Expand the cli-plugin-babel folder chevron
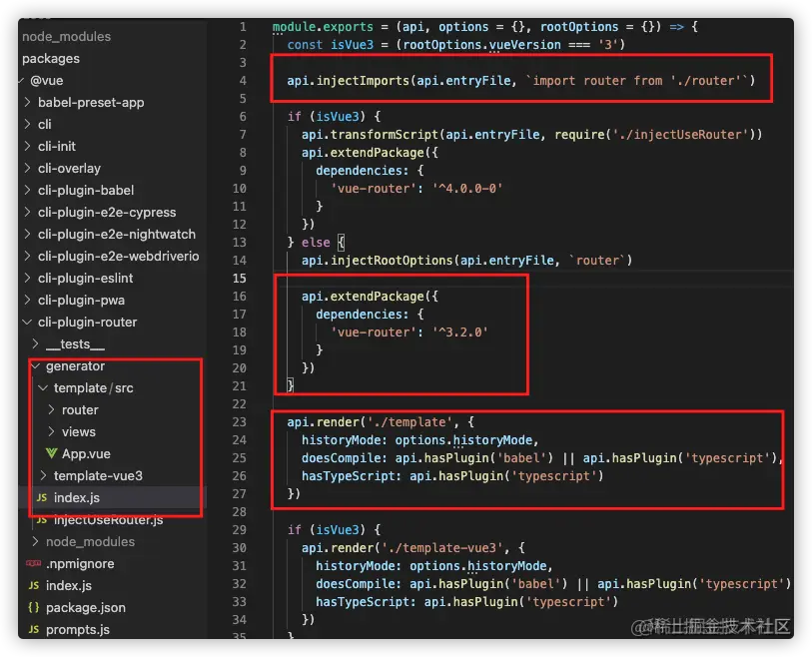The width and height of the screenshot is (812, 657). [x=27, y=191]
